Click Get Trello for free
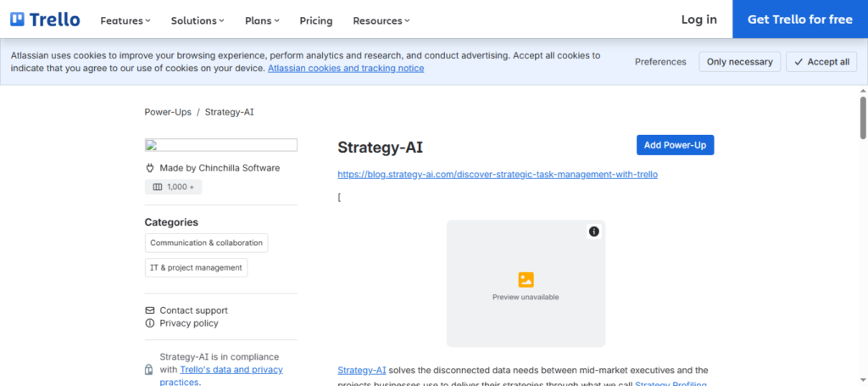Image resolution: width=868 pixels, height=386 pixels. pos(800,20)
